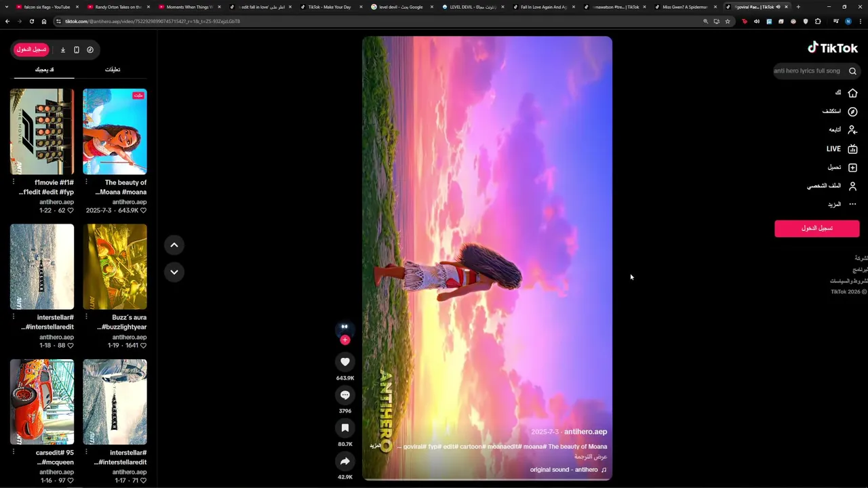Click antihero.aep username on video overlay

[585, 432]
